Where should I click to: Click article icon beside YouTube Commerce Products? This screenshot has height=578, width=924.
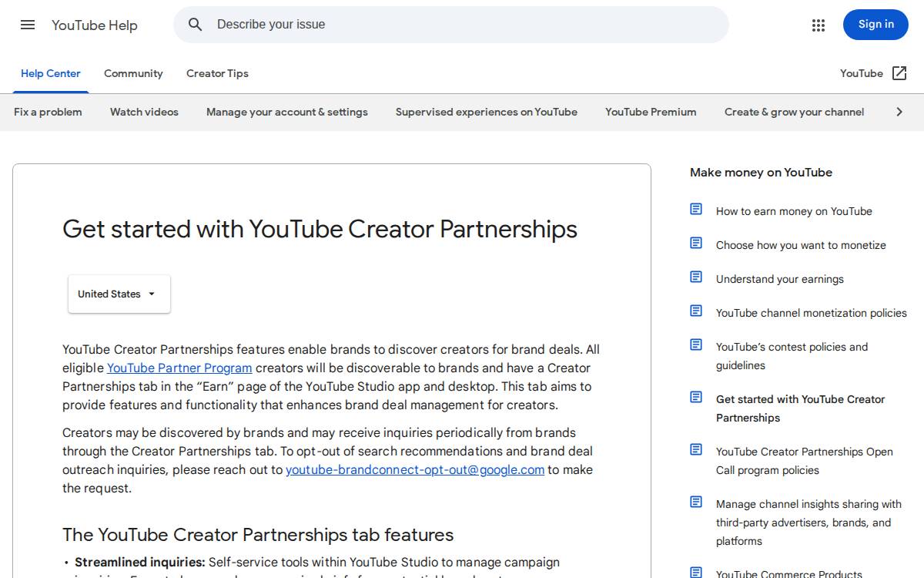696,573
